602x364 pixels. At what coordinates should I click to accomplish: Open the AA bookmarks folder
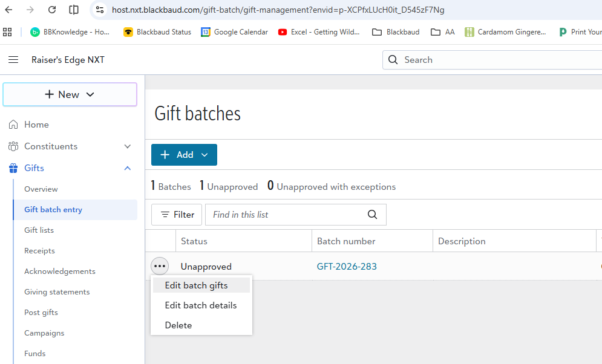click(443, 32)
